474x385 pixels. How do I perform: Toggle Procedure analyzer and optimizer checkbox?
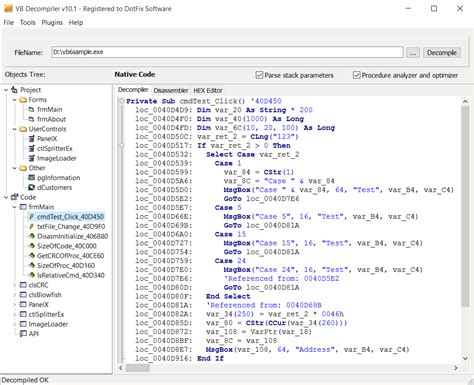click(x=356, y=75)
